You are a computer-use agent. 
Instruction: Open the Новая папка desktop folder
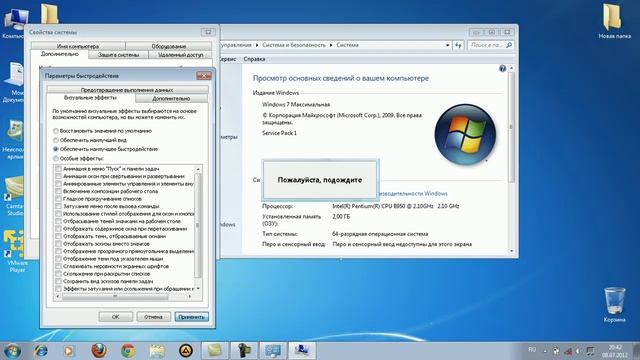coord(614,20)
